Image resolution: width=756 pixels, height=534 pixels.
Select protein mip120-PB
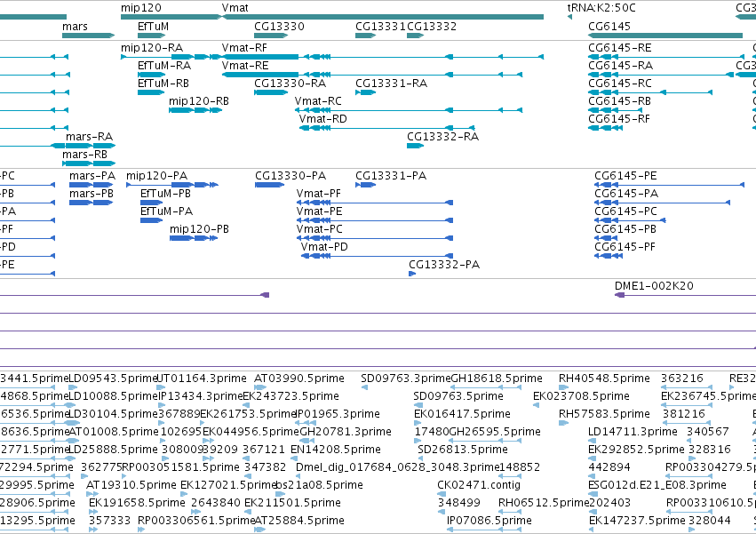(x=199, y=229)
